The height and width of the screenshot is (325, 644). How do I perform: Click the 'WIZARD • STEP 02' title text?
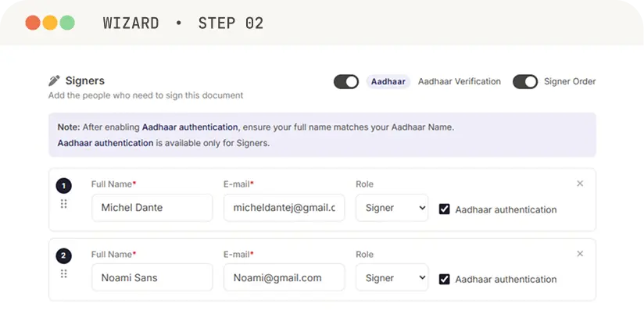coord(183,23)
